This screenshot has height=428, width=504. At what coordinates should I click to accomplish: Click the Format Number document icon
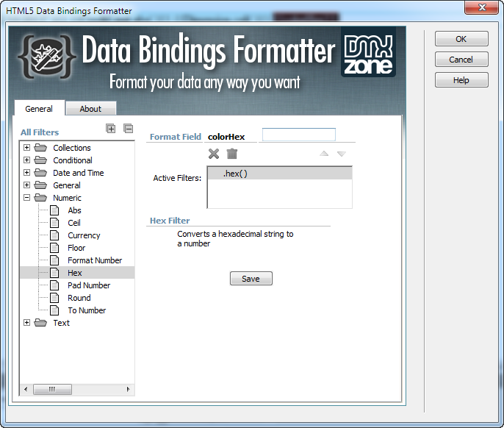54,260
